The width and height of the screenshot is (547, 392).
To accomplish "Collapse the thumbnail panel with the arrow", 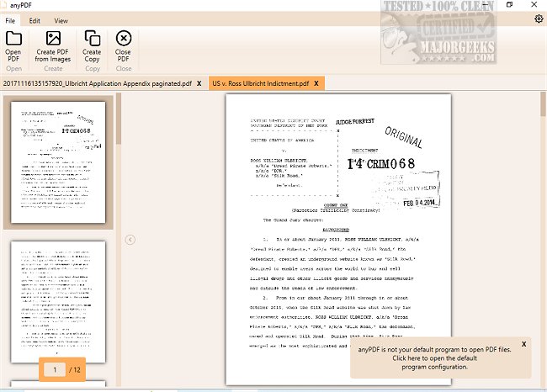I will click(x=130, y=240).
